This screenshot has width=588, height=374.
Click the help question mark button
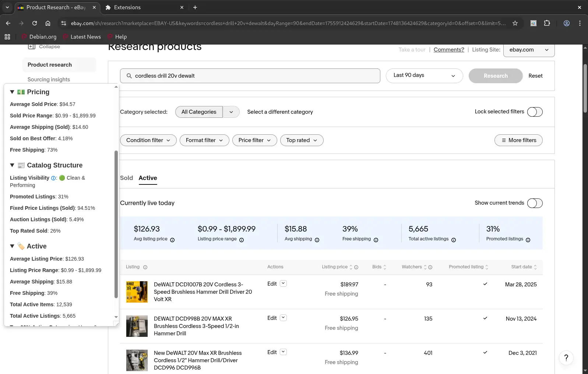(x=566, y=357)
